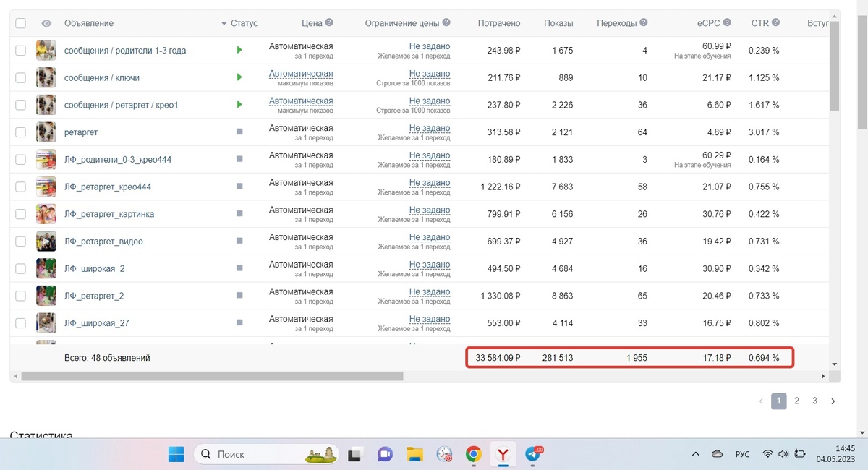Screen dimensions: 868x470
Task: Click the РУС language indicator
Action: tap(743, 454)
